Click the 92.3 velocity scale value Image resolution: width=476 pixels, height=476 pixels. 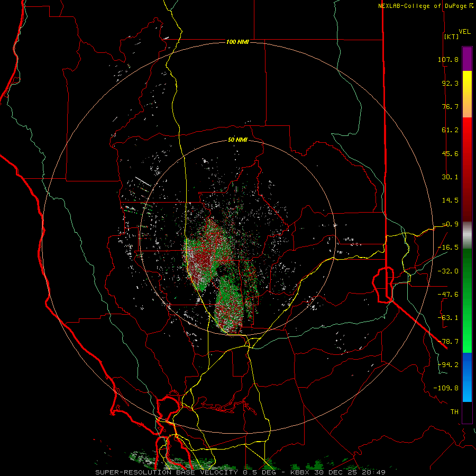450,83
